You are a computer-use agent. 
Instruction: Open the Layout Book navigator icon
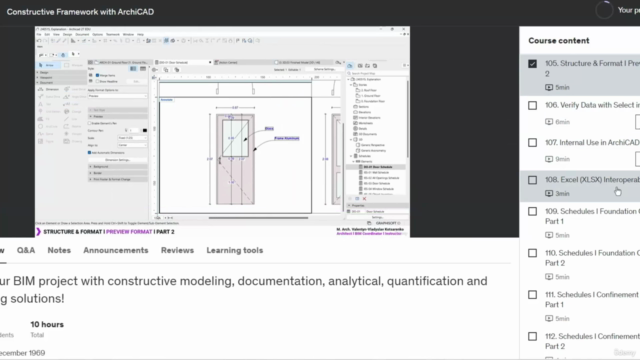[367, 66]
